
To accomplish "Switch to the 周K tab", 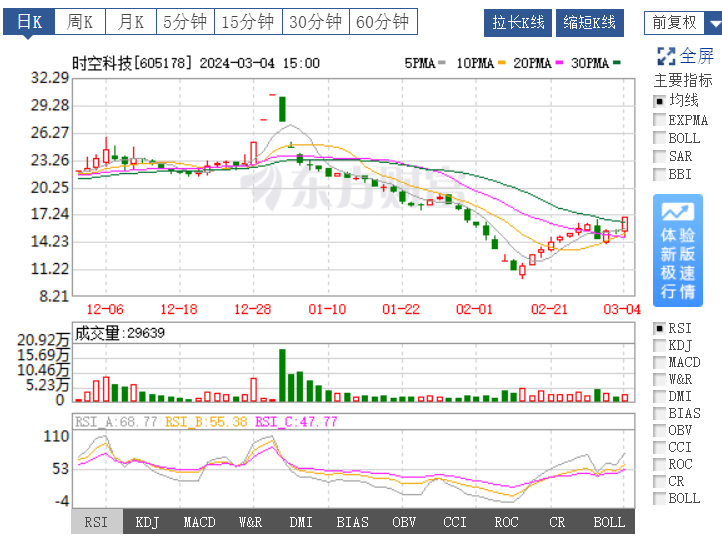I will tap(80, 22).
